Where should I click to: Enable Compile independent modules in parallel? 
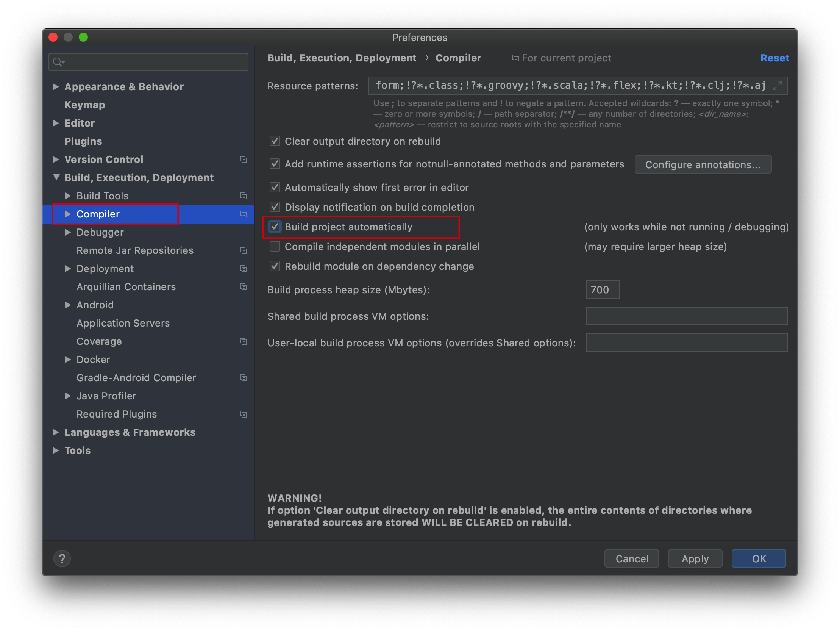[x=275, y=247]
